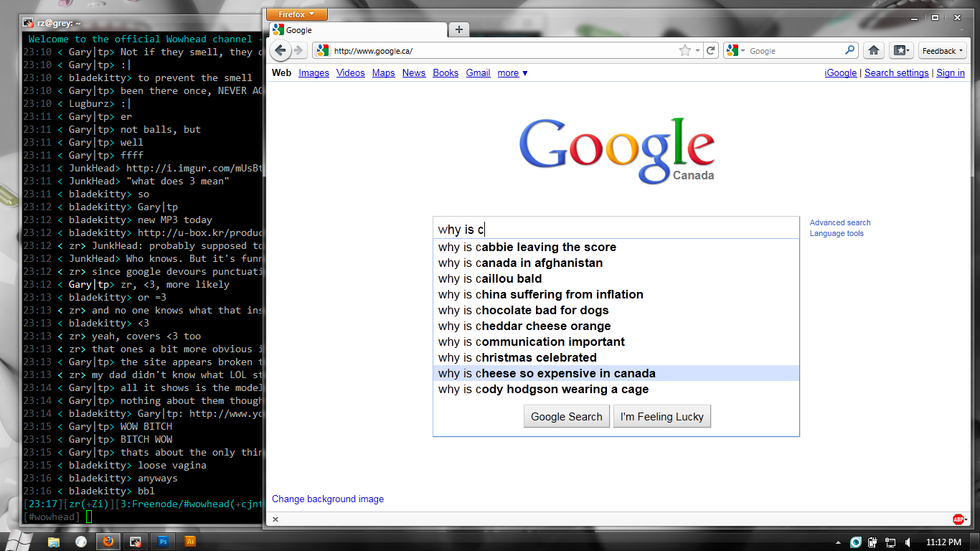Select suggestion 'why is cabbie leaving the score'

point(616,247)
